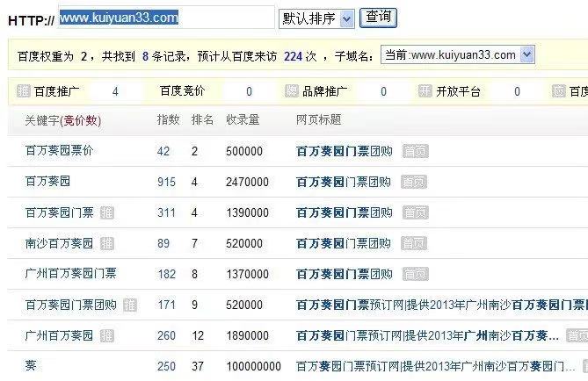The width and height of the screenshot is (588, 381).
Task: Open keyword 广州百万葵园 with index 260
Action: [x=59, y=335]
